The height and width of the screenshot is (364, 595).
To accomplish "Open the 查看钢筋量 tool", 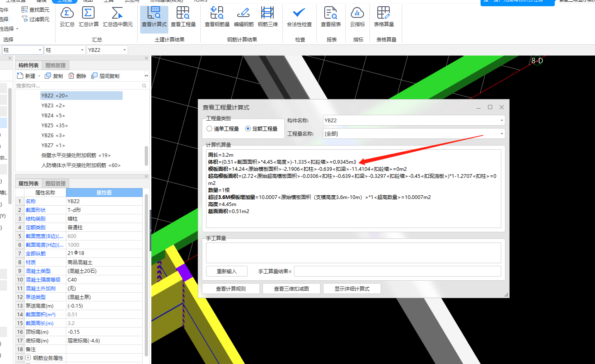I will point(217,17).
